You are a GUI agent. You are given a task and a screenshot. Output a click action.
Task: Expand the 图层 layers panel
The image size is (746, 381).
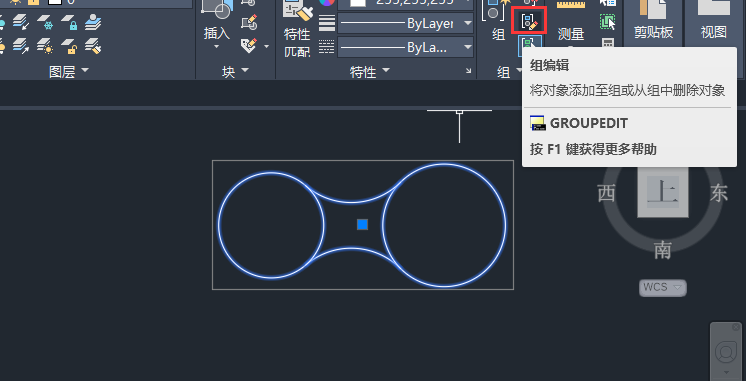[x=69, y=72]
